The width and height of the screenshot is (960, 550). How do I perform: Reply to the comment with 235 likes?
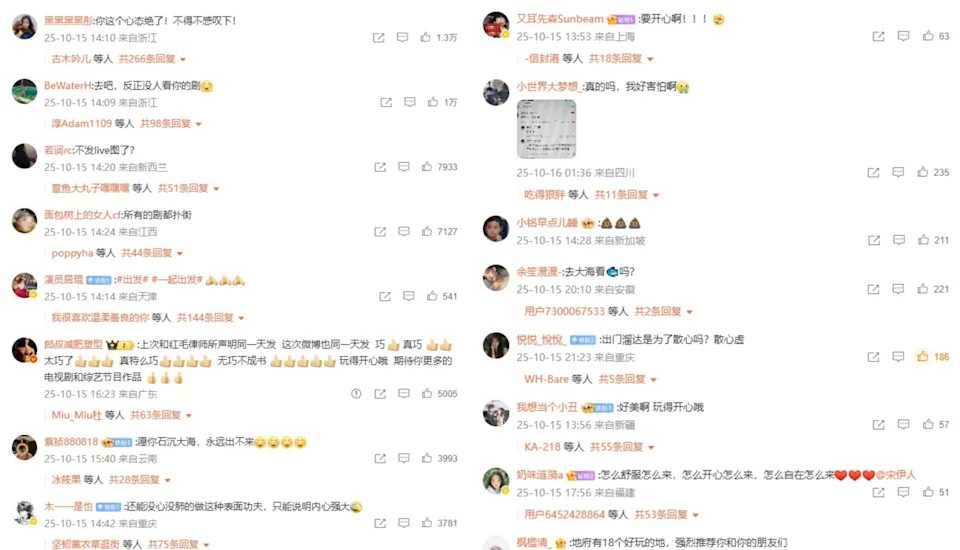pyautogui.click(x=898, y=172)
